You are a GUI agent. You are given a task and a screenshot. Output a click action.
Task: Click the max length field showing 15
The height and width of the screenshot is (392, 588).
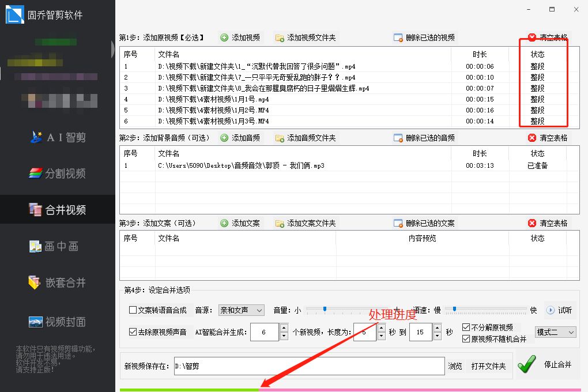pyautogui.click(x=421, y=332)
